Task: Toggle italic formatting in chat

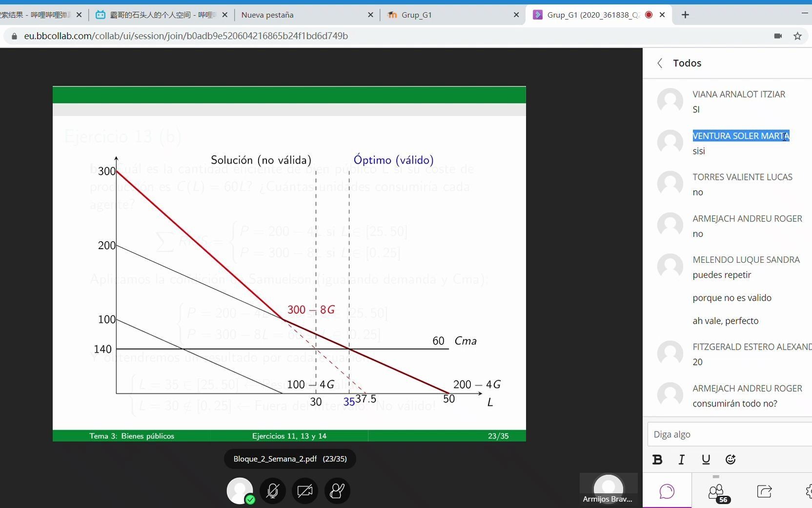Action: pyautogui.click(x=681, y=459)
